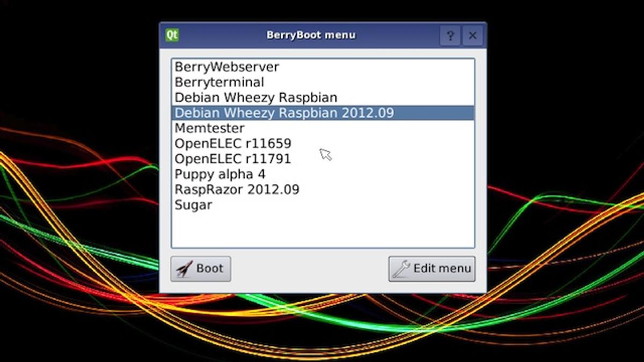Click the Boot button
The image size is (644, 362).
(x=201, y=269)
